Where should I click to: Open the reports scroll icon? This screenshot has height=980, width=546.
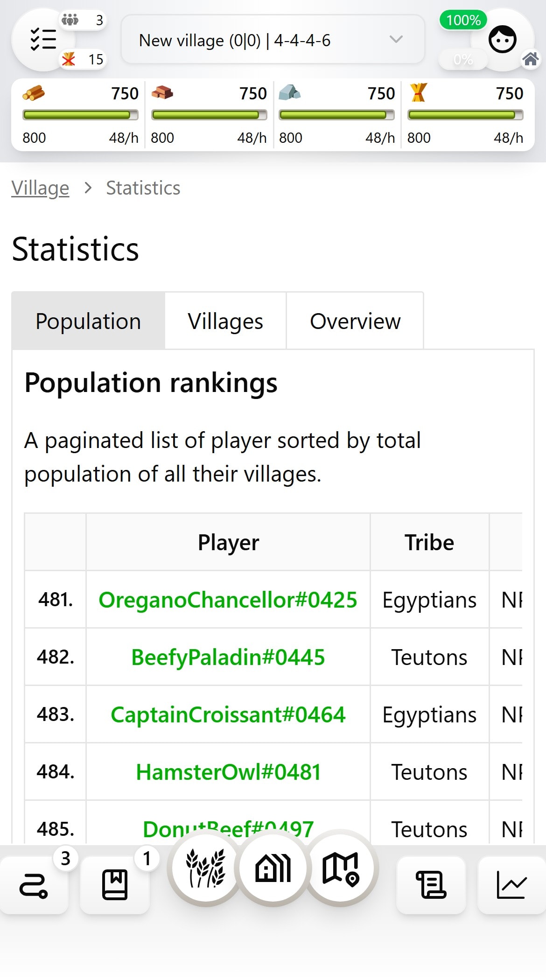(431, 884)
